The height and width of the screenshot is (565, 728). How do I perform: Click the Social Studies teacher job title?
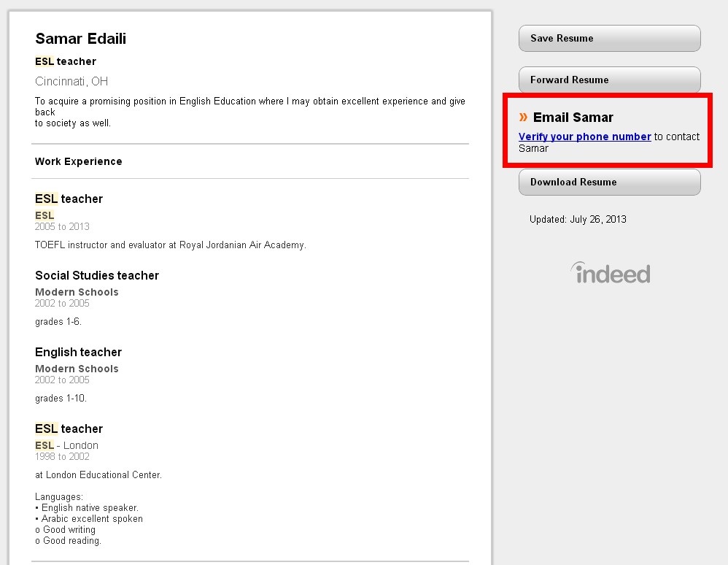pyautogui.click(x=97, y=275)
